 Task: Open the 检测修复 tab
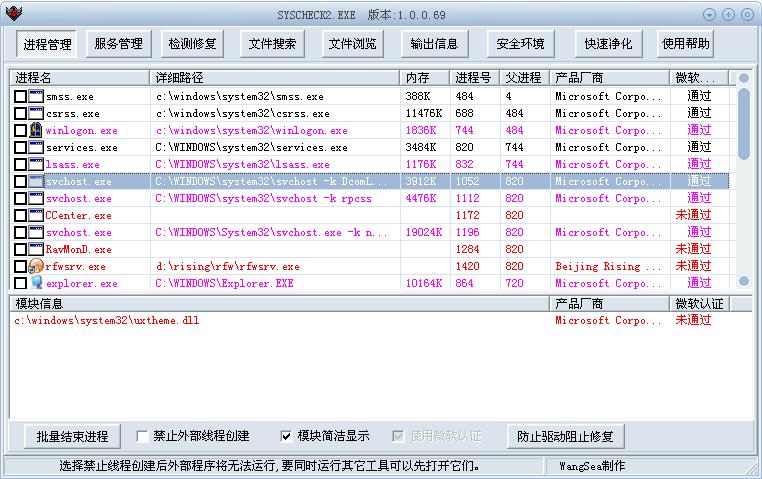pos(192,44)
